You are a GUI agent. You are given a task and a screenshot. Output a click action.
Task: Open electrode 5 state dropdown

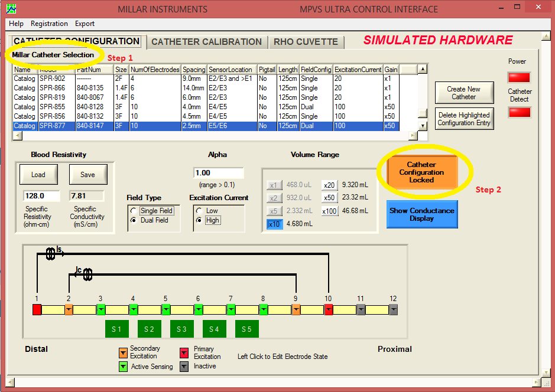[166, 310]
